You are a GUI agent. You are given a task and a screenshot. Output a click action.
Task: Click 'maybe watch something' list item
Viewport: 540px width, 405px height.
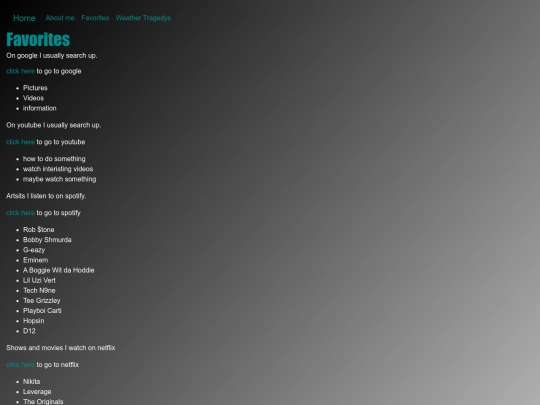[60, 179]
